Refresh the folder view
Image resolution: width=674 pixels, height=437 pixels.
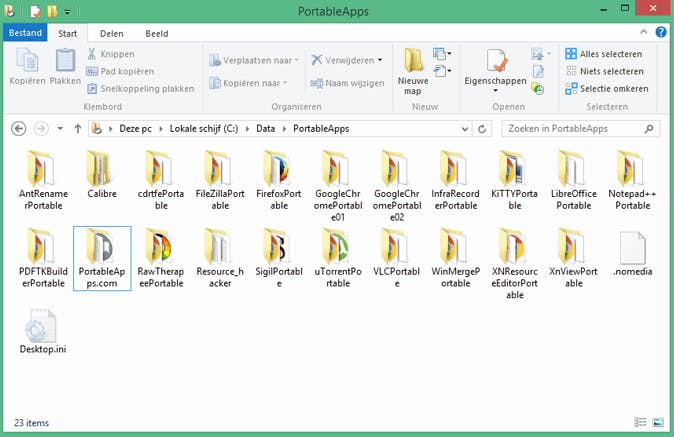[x=482, y=128]
